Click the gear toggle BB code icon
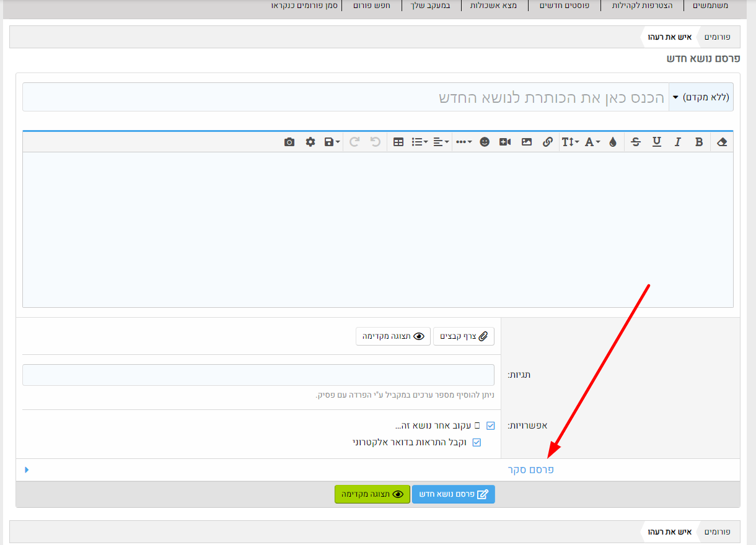The height and width of the screenshot is (545, 756). [x=310, y=142]
